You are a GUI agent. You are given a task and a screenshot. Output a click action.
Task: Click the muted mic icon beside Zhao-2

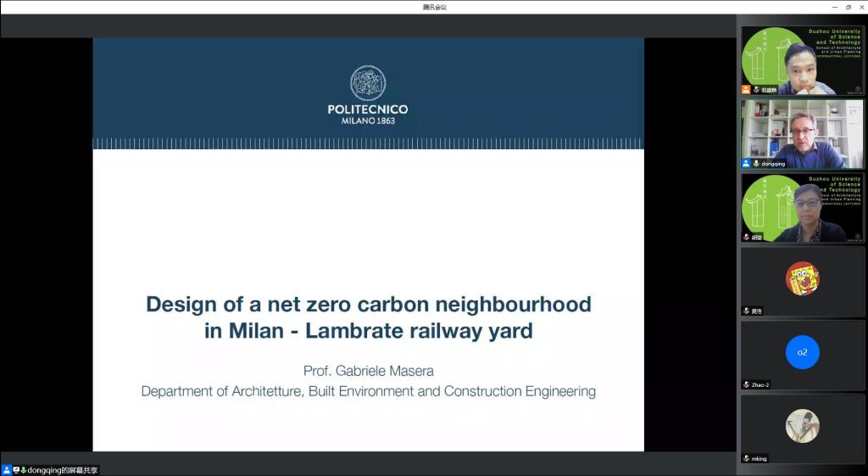746,384
